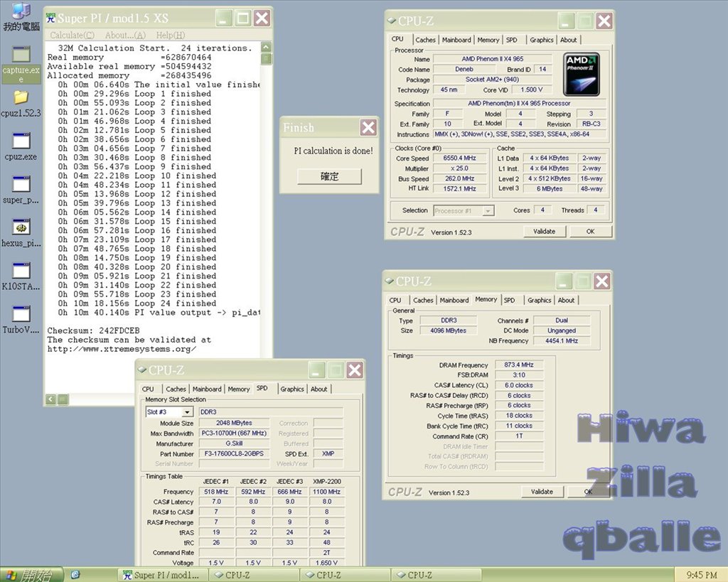Viewport: 728px width, 582px height.
Task: Click the DRAM Frequency 873.4 MHz value
Action: [518, 365]
